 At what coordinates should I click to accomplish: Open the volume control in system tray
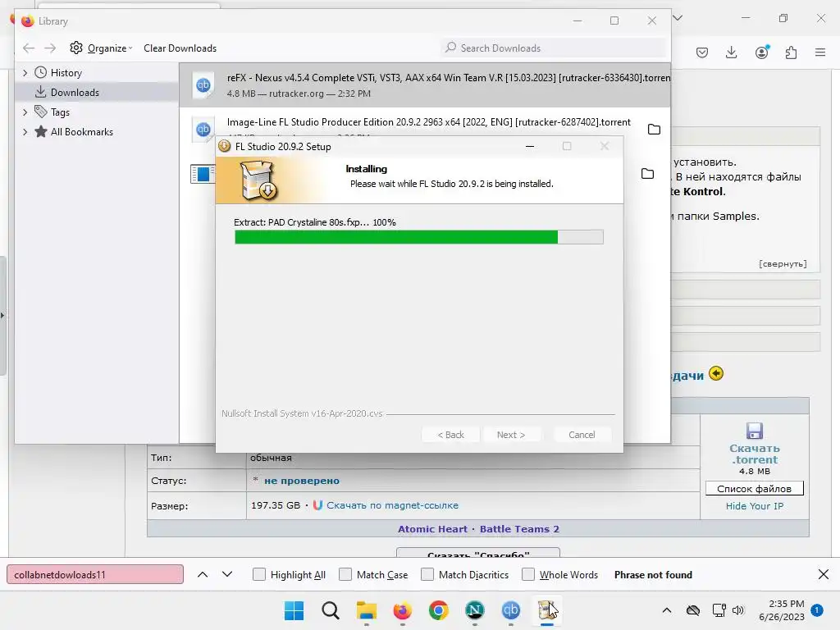click(738, 610)
